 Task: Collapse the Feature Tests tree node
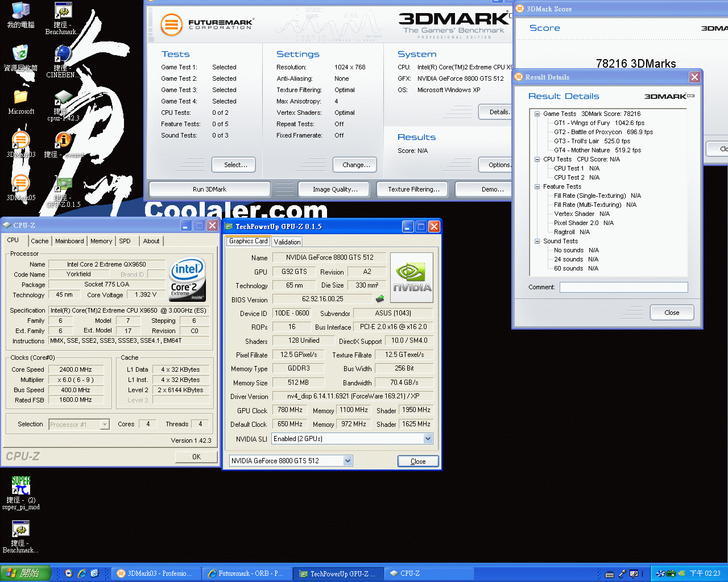pos(537,186)
